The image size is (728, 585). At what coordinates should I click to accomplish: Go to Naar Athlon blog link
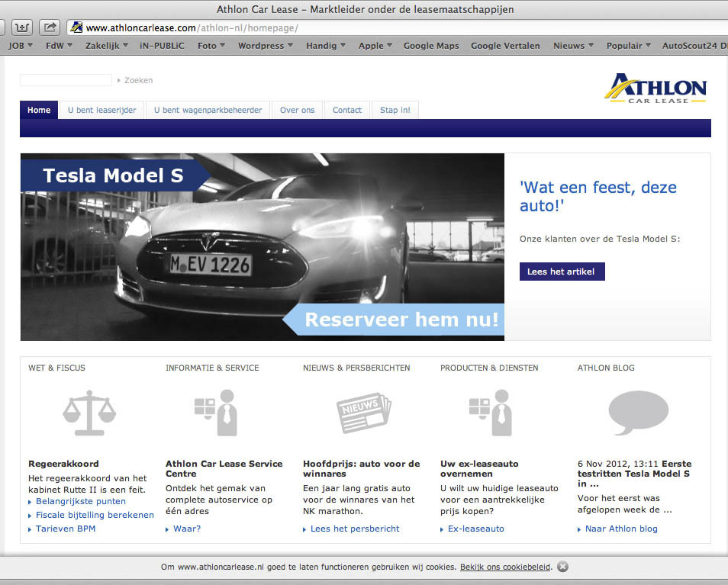pos(621,529)
